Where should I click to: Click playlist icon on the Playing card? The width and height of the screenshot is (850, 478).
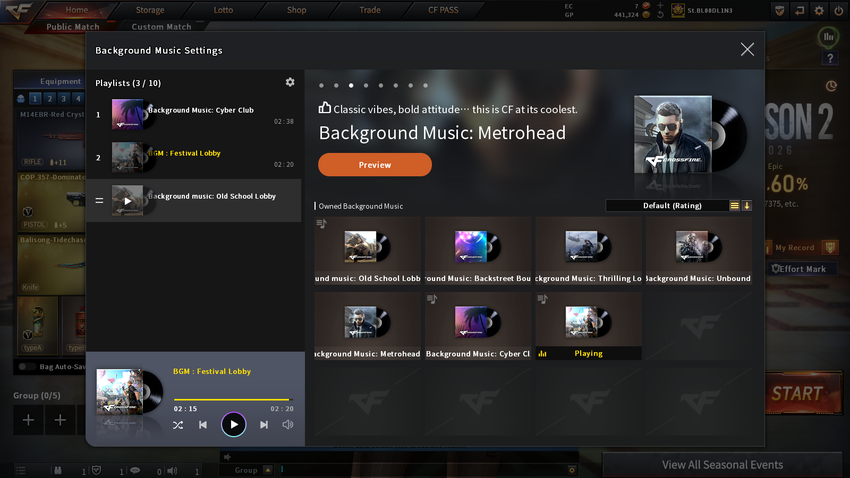pos(543,299)
